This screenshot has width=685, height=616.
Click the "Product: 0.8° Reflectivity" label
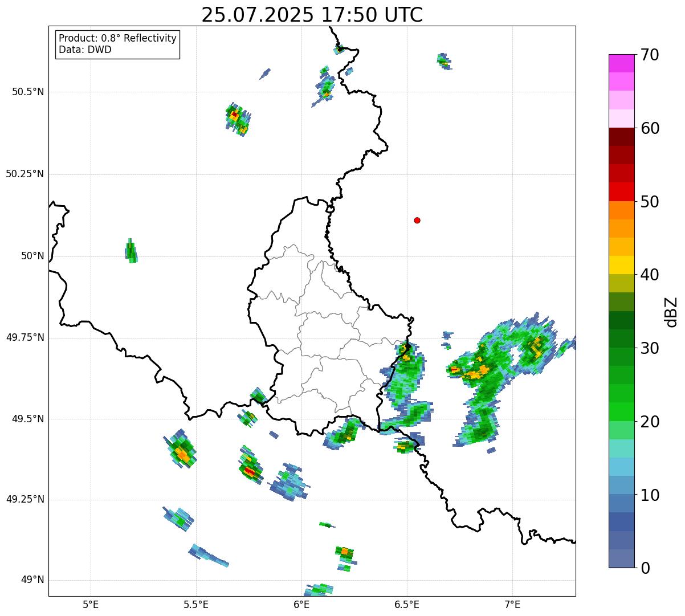click(x=117, y=38)
